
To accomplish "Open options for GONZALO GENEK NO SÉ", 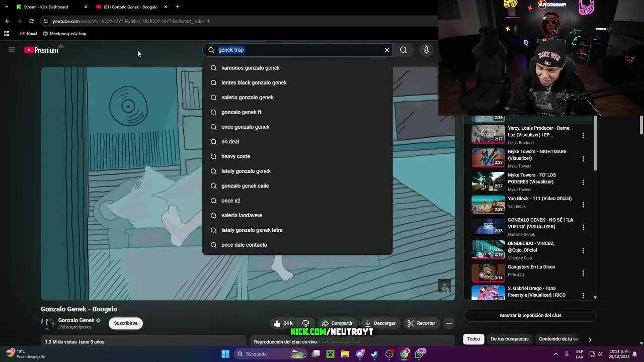I will 583,227.
